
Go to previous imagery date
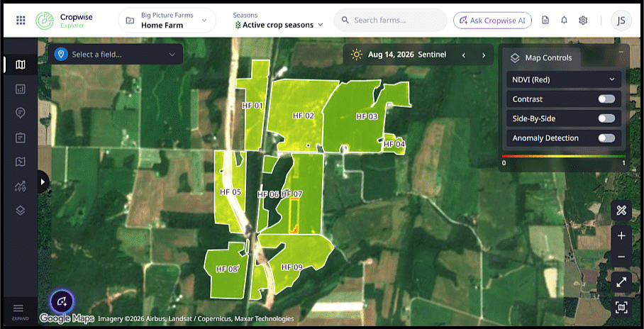[x=464, y=55]
